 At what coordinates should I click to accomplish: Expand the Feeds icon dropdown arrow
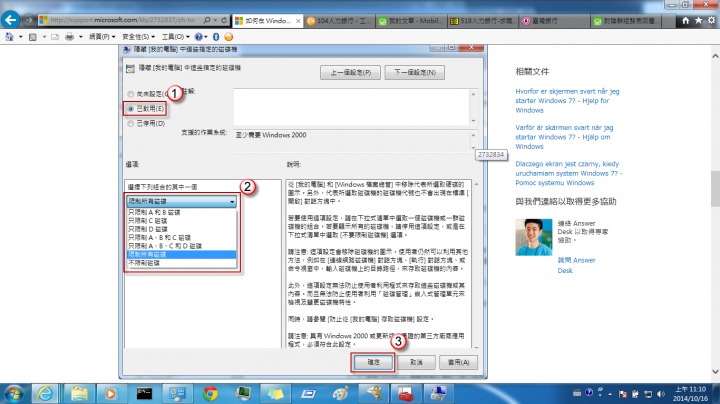click(x=44, y=37)
